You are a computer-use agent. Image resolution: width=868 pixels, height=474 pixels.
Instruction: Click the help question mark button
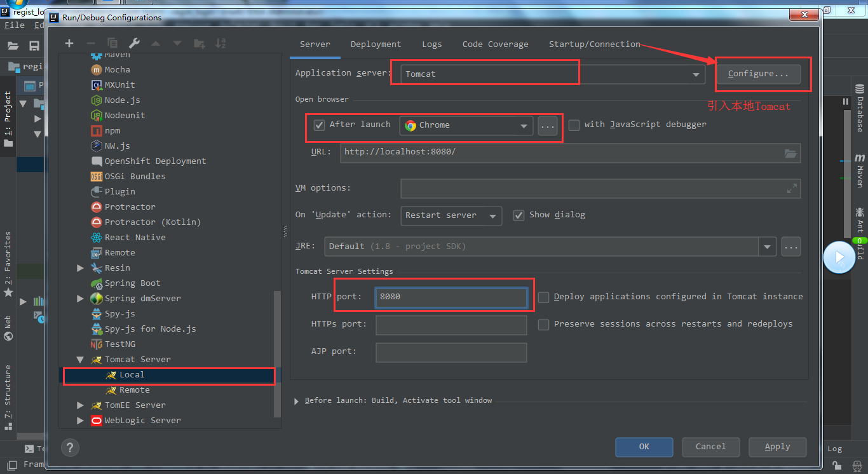(x=70, y=447)
